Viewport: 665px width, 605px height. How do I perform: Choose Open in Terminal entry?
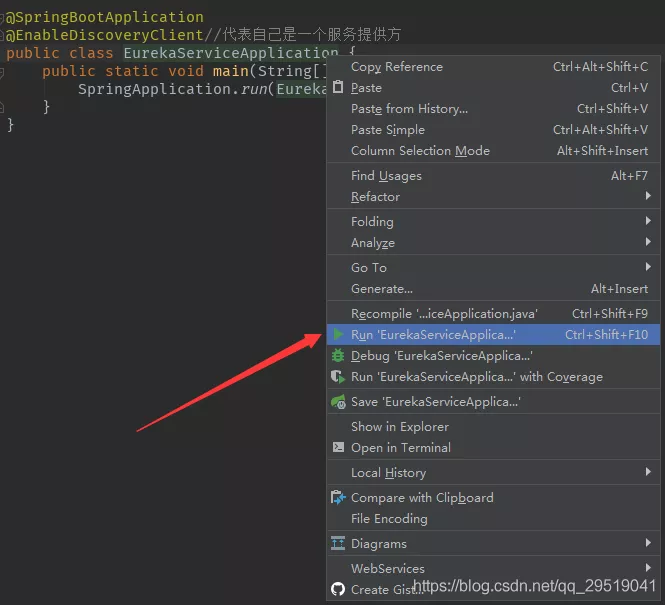[x=493, y=447]
